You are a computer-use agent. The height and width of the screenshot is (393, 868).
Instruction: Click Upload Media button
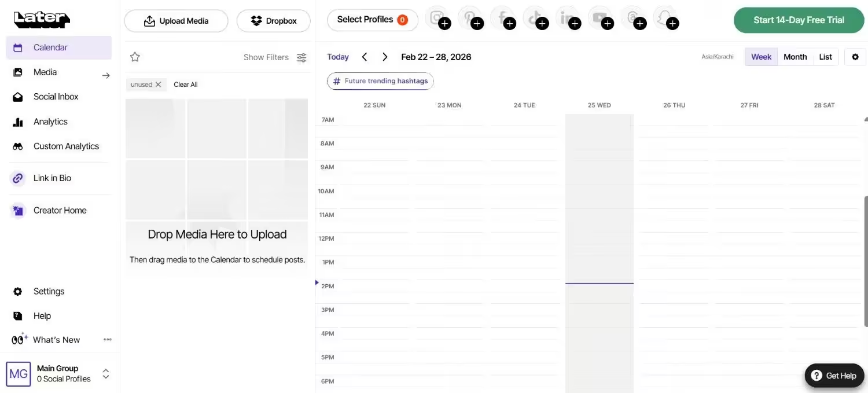176,21
